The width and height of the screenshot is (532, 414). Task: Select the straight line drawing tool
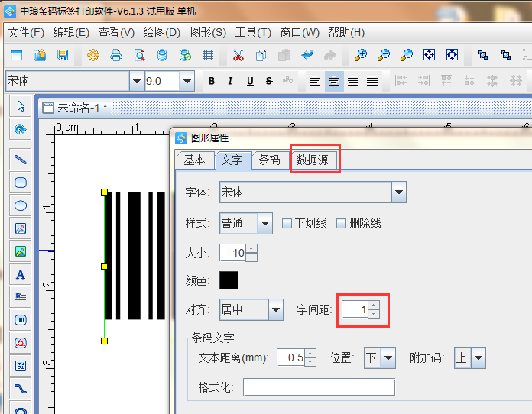click(x=21, y=159)
